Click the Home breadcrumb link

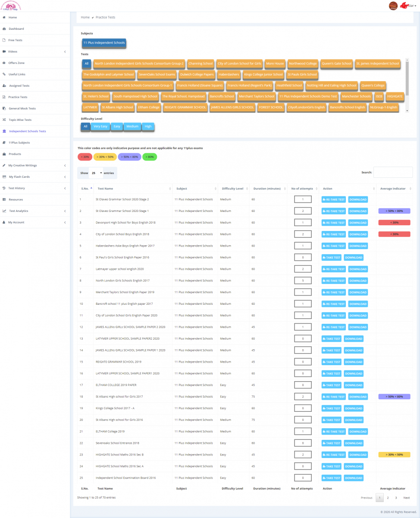coord(85,17)
